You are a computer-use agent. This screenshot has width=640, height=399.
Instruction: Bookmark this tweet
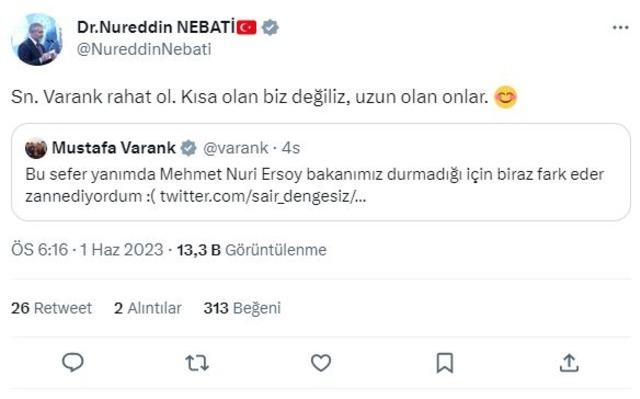(x=444, y=363)
